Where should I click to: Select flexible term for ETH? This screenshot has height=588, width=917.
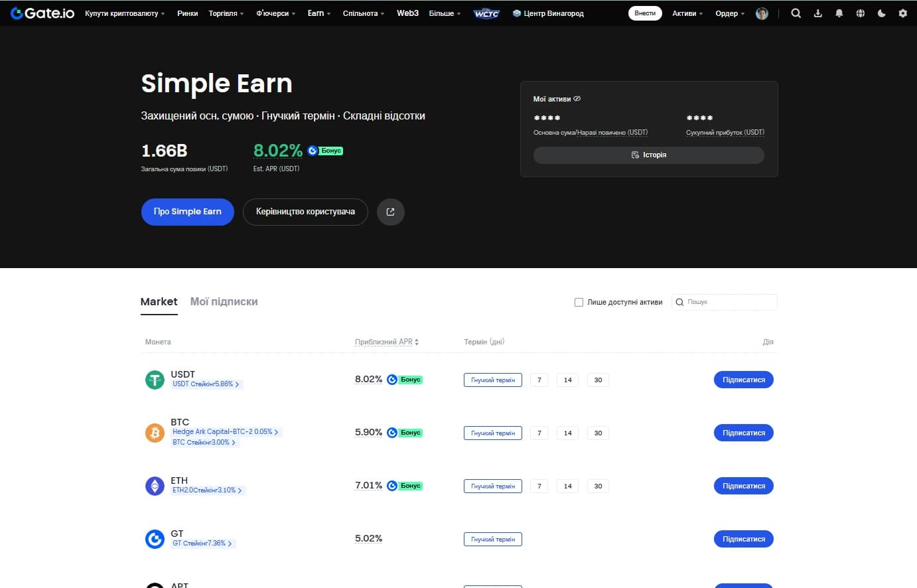(493, 486)
